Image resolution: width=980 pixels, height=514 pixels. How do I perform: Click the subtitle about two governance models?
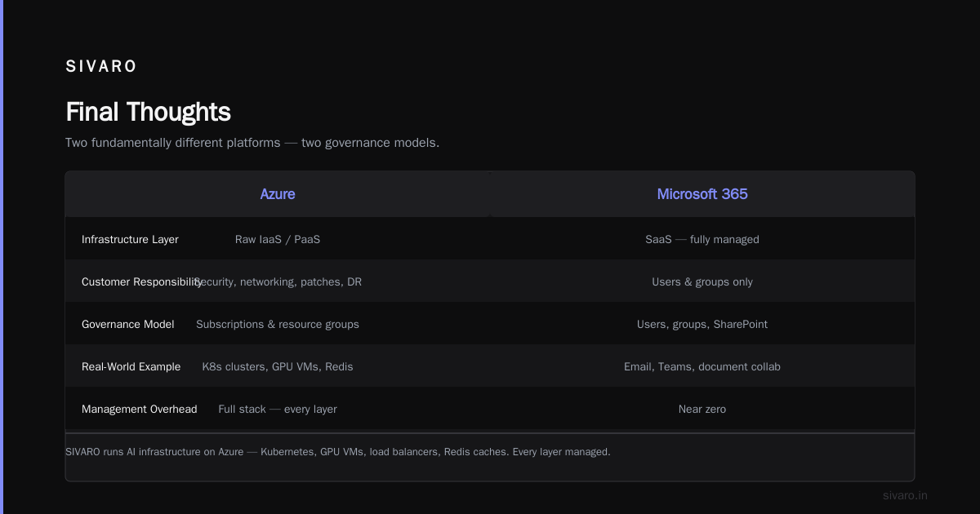click(x=252, y=143)
